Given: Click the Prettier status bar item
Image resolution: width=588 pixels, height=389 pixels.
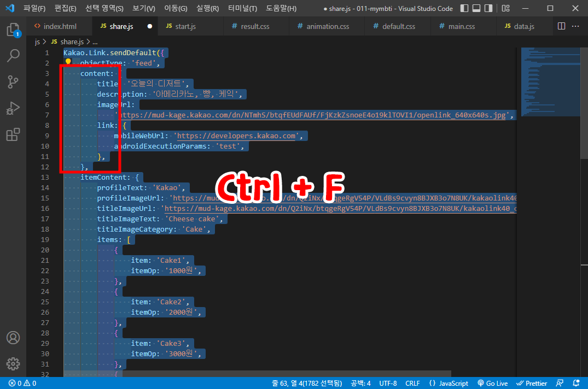Looking at the screenshot, I should pos(531,383).
